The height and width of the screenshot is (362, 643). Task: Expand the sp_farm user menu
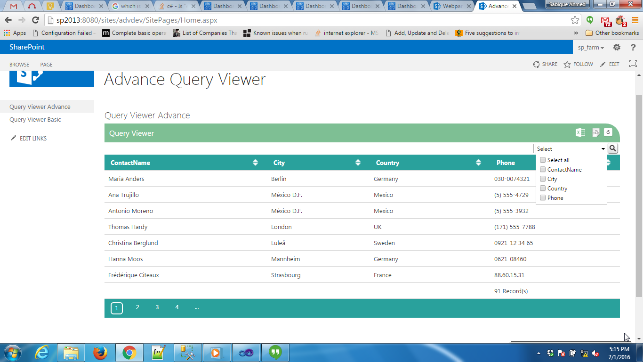591,48
